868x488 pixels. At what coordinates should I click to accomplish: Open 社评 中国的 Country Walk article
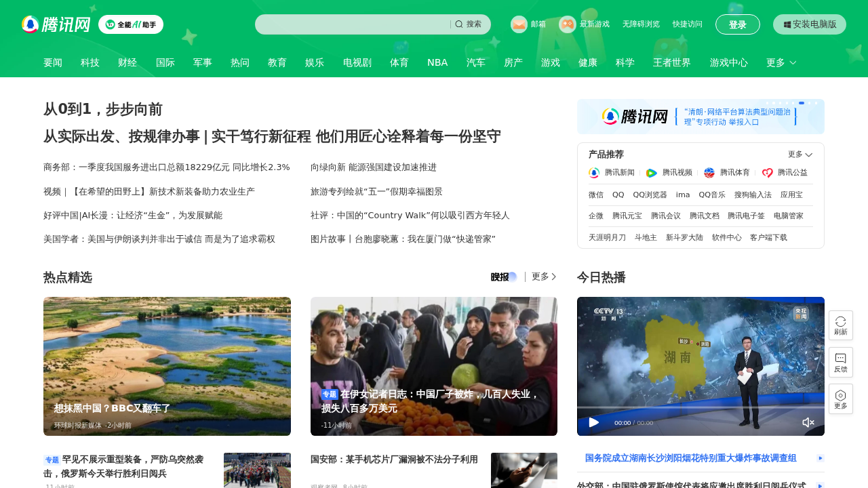[410, 216]
